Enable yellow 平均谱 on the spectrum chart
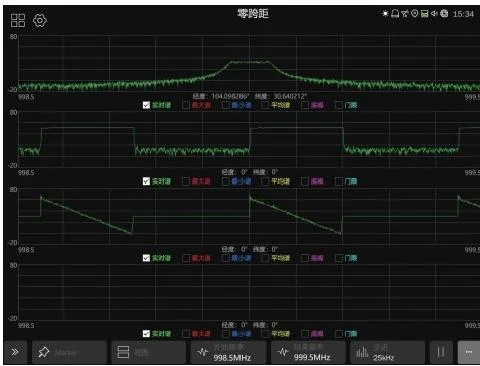This screenshot has width=480, height=366. (x=265, y=105)
